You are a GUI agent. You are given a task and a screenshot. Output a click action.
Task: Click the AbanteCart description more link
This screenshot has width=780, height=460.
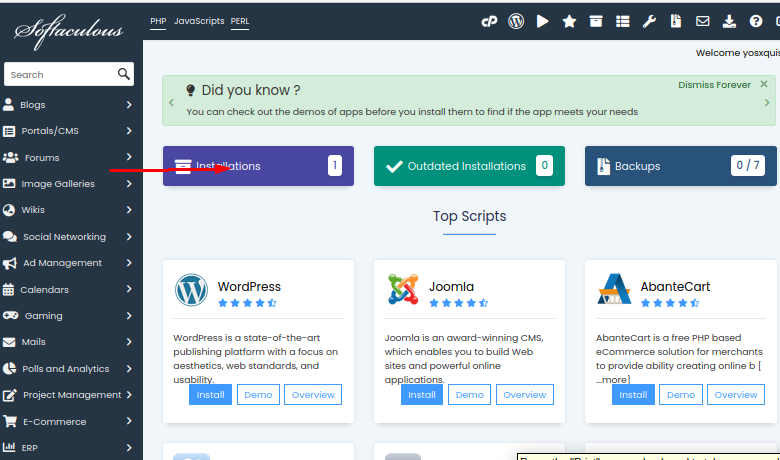coord(613,379)
